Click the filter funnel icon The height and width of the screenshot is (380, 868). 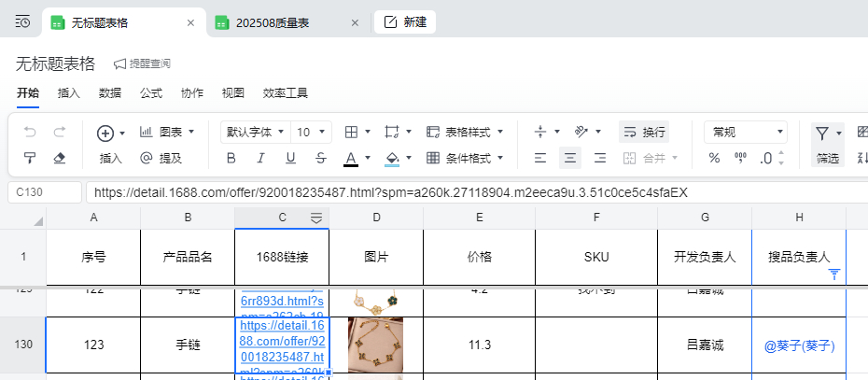(x=821, y=133)
